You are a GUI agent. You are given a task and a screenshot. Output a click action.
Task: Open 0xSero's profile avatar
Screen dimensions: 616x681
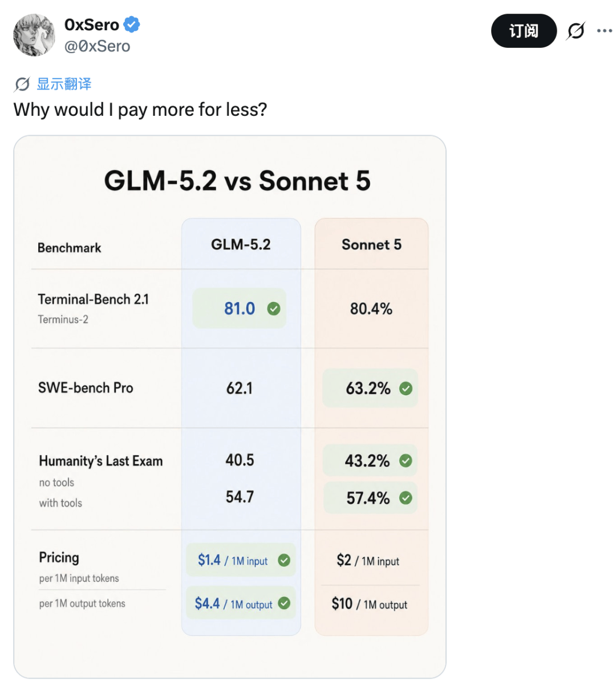click(x=34, y=35)
